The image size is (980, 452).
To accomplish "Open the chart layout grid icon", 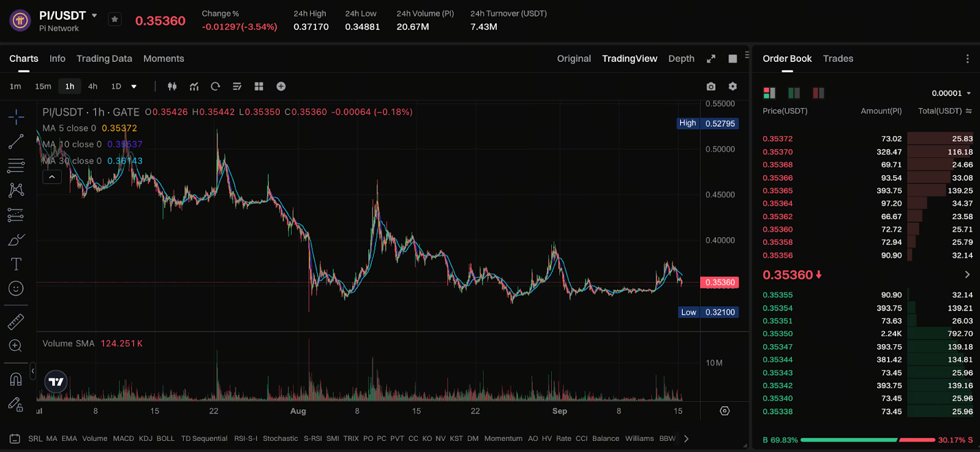I will click(x=259, y=86).
